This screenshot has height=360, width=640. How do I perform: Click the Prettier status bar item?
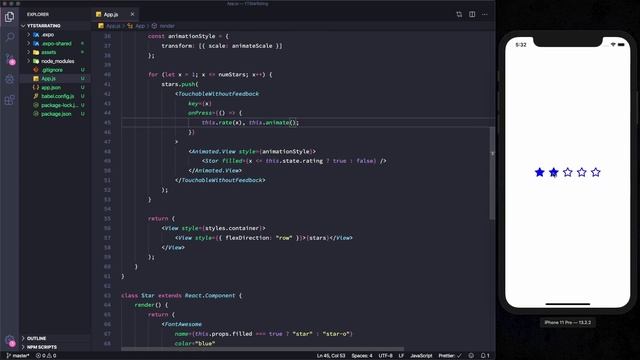click(x=449, y=356)
